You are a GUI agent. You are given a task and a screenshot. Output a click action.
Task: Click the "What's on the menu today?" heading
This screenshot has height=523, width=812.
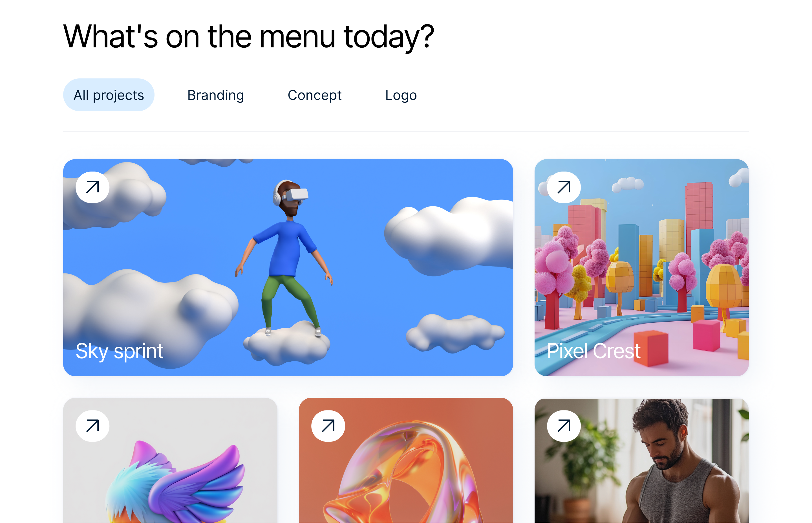249,37
